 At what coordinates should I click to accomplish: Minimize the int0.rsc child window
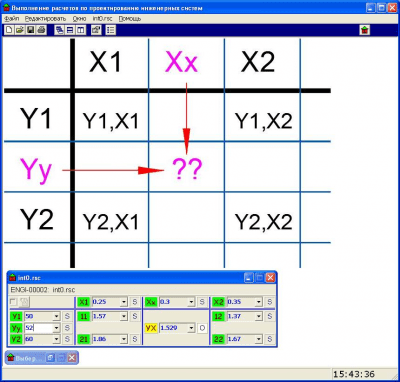pos(248,278)
